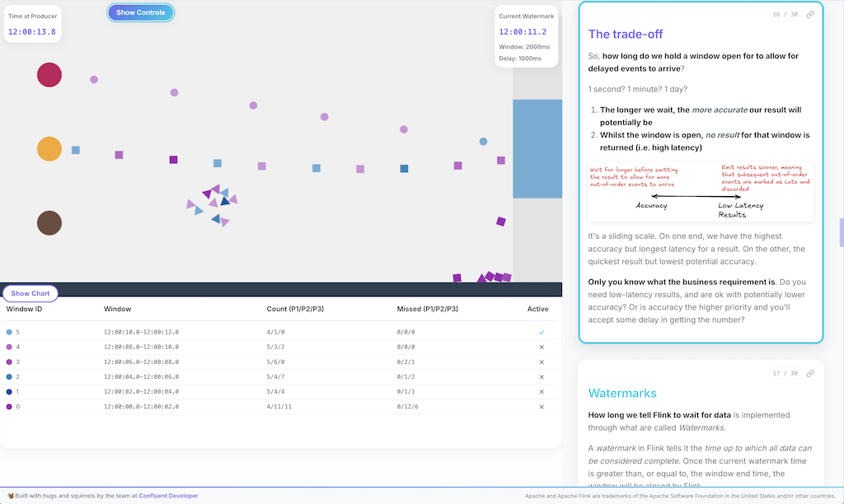This screenshot has width=844, height=504.
Task: Select the orange producer circle
Action: [49, 149]
